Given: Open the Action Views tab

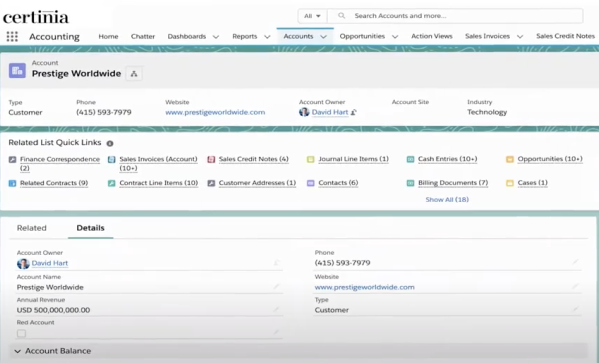Looking at the screenshot, I should click(x=432, y=36).
